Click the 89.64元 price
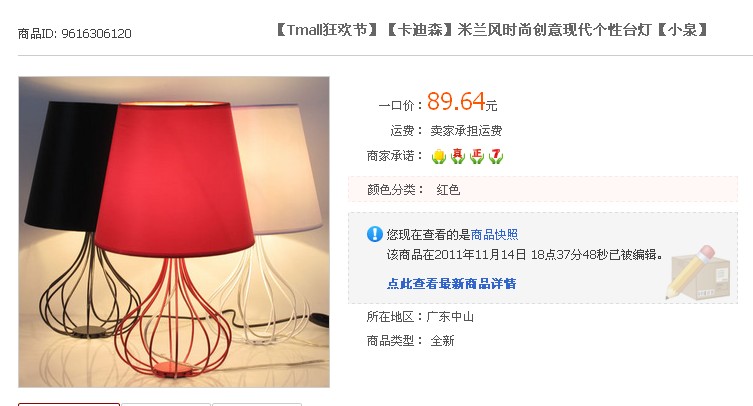The height and width of the screenshot is (406, 753). point(462,101)
